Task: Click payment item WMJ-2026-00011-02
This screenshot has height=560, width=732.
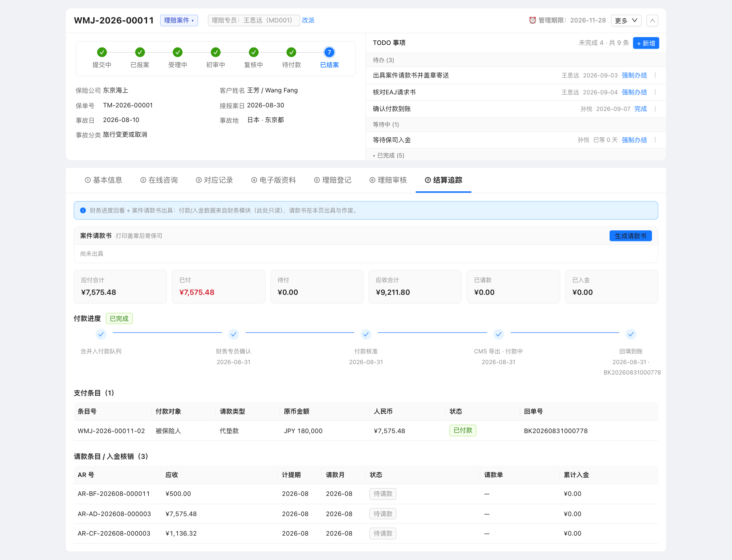Action: 111,431
